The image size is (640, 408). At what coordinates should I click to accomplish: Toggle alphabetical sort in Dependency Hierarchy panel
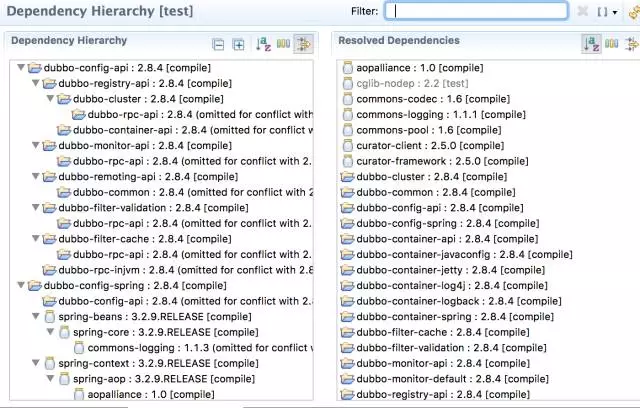tap(263, 44)
